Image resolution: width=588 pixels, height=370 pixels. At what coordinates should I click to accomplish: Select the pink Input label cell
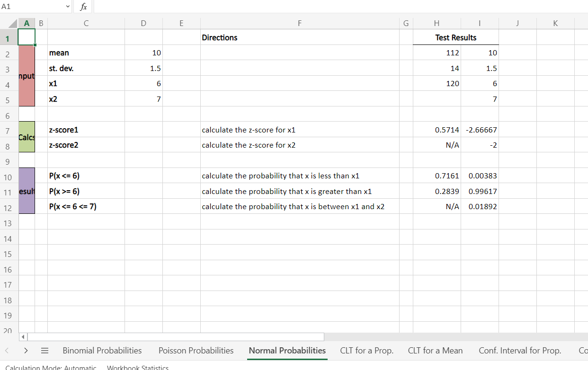pos(27,76)
